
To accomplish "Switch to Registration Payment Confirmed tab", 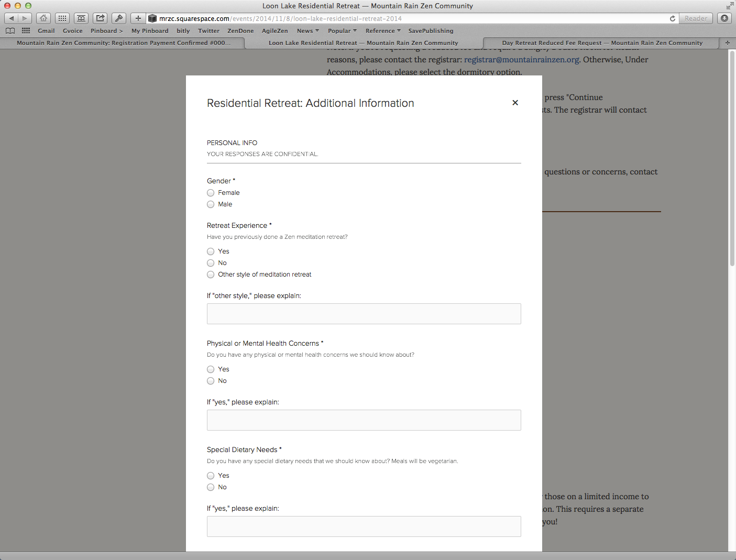I will point(123,43).
